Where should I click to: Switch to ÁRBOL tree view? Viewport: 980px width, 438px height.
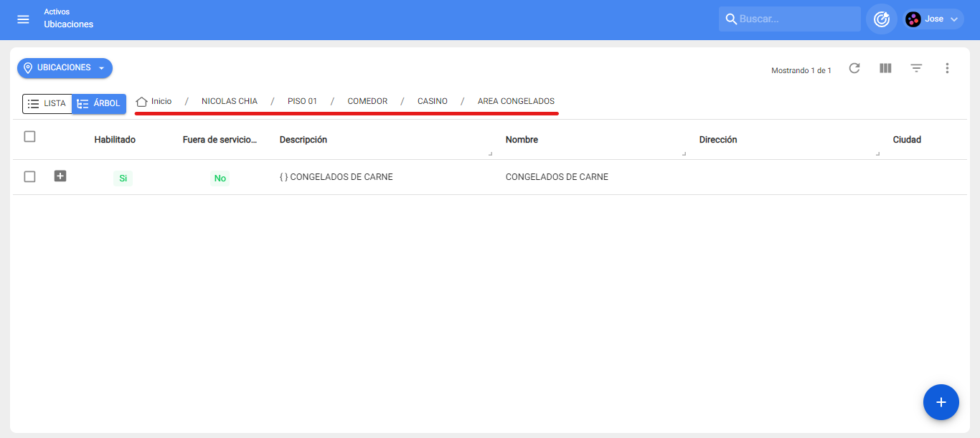pyautogui.click(x=99, y=104)
